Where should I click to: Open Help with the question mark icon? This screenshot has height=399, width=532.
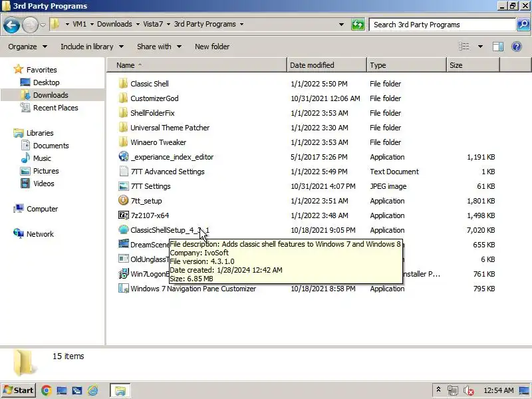(517, 47)
